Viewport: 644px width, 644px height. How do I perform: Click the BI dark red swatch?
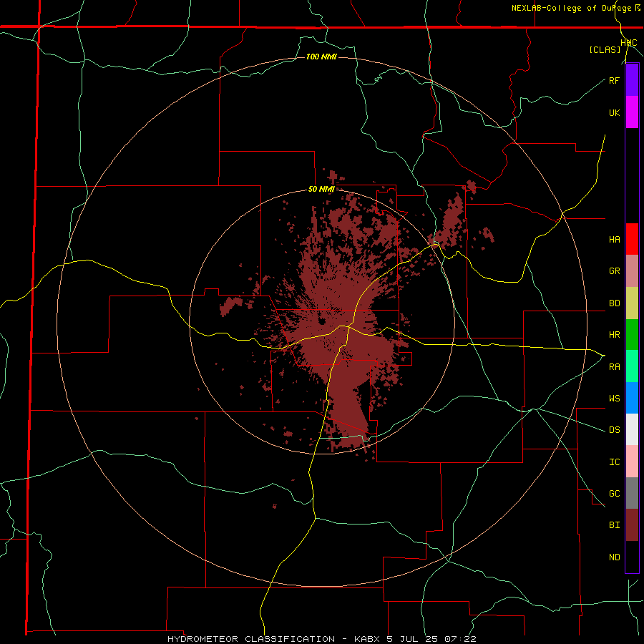pos(632,525)
